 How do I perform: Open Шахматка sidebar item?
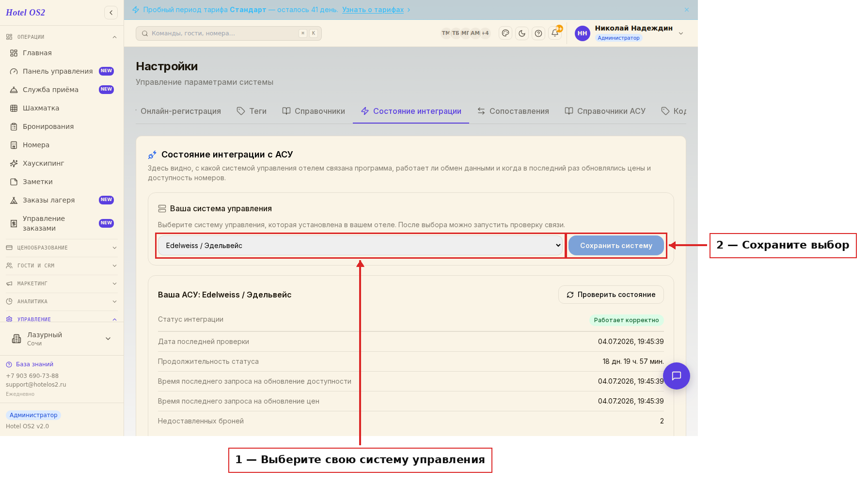(x=62, y=108)
